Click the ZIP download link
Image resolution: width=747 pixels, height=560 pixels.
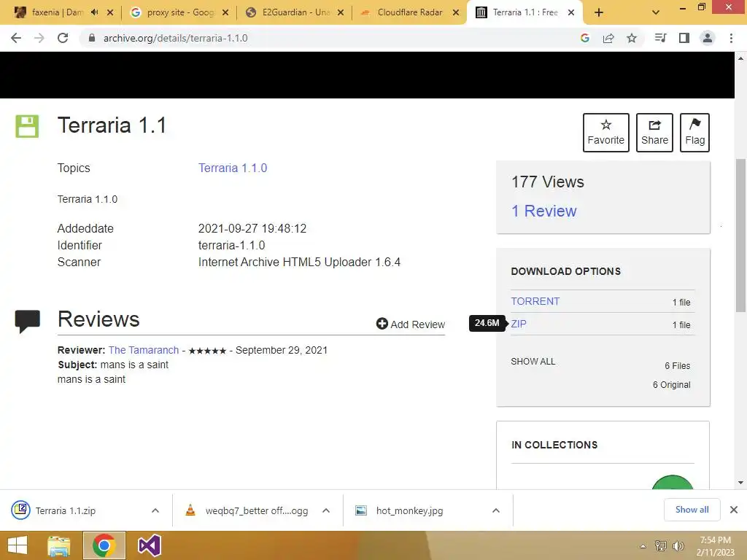coord(519,324)
